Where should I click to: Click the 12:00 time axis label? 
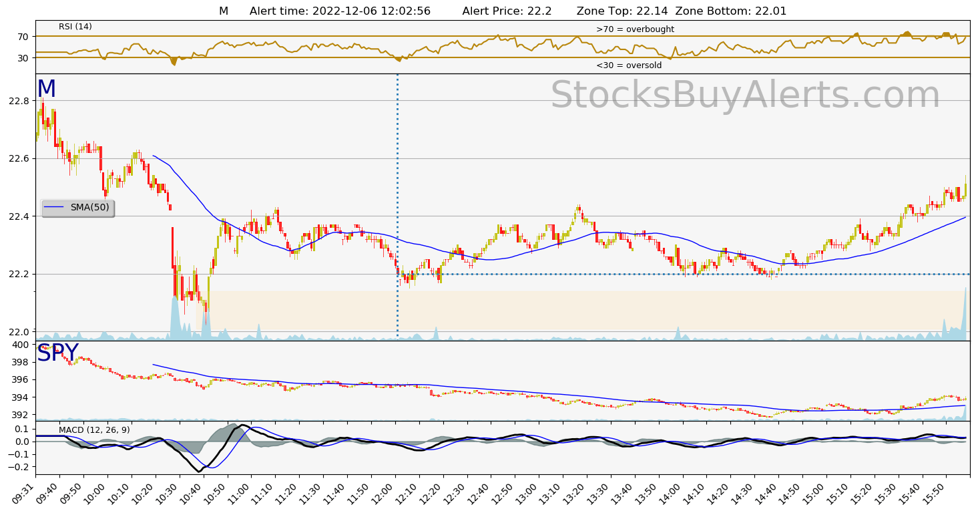click(382, 492)
